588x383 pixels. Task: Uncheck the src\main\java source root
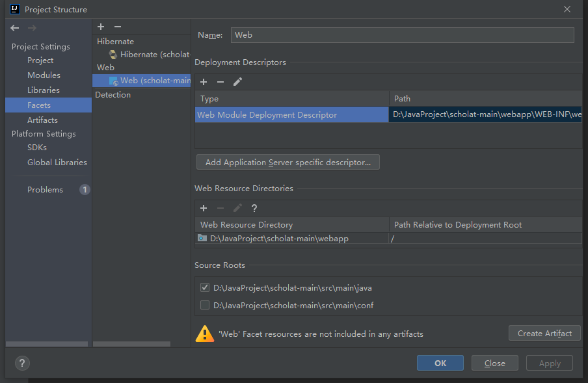pos(205,287)
